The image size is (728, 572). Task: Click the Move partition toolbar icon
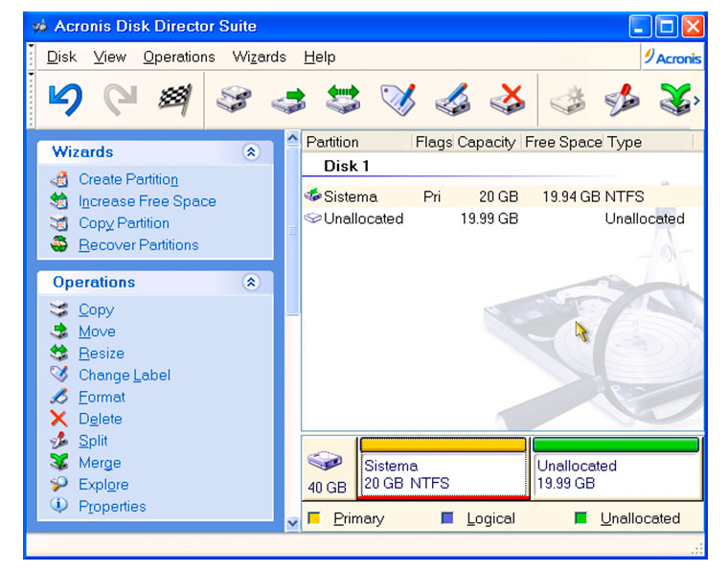tap(288, 101)
